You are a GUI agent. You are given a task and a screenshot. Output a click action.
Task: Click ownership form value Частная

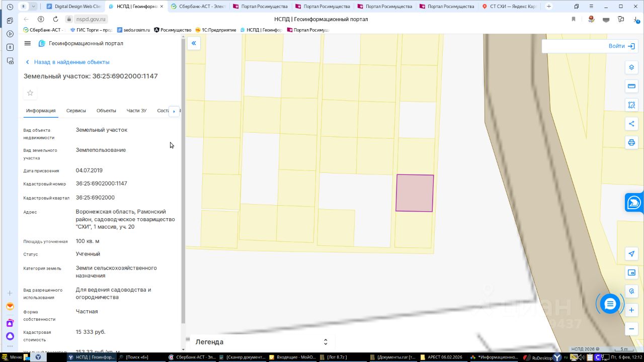tap(87, 312)
